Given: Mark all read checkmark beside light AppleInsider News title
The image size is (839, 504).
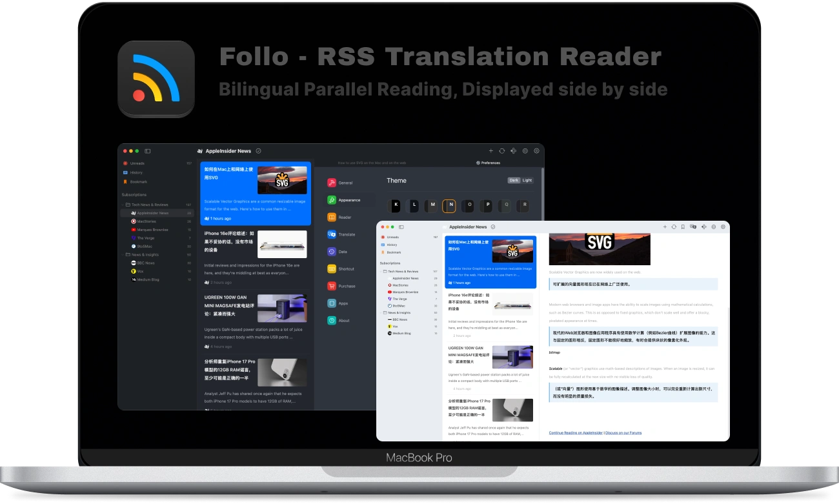Looking at the screenshot, I should 493,227.
